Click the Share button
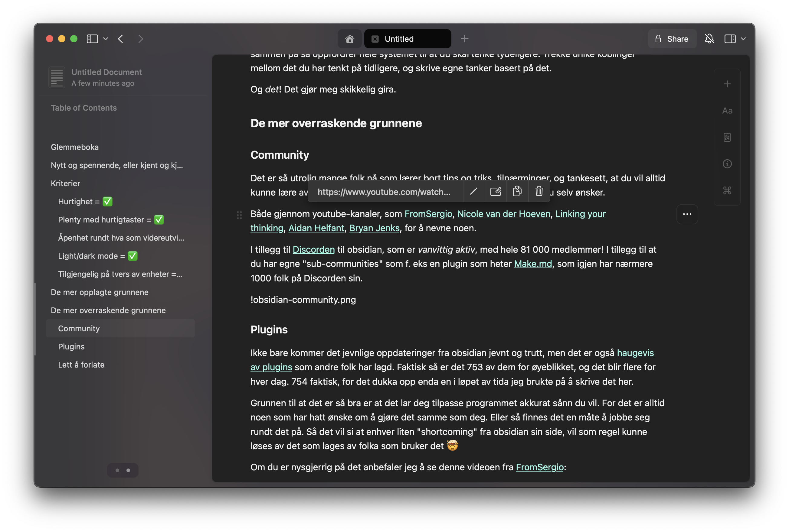 672,39
